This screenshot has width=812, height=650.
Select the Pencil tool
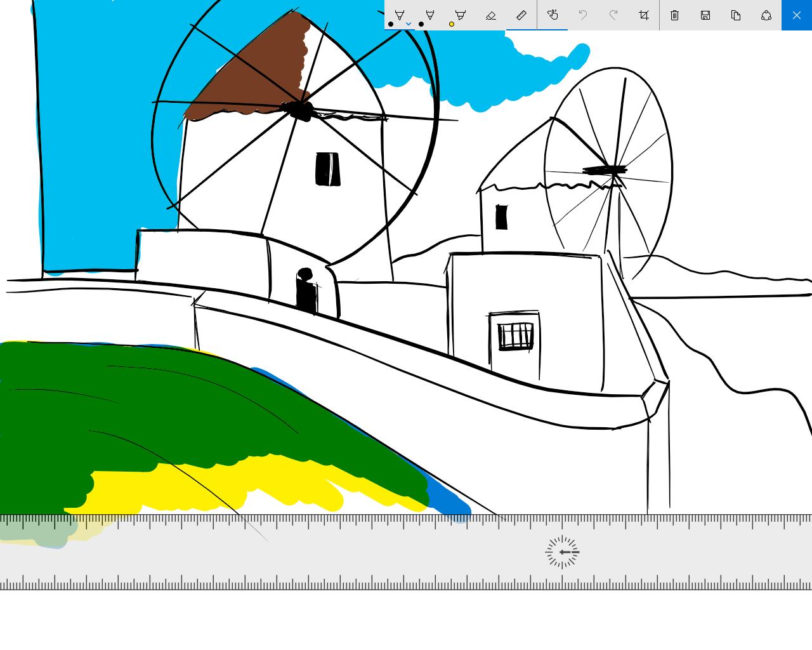[x=430, y=15]
